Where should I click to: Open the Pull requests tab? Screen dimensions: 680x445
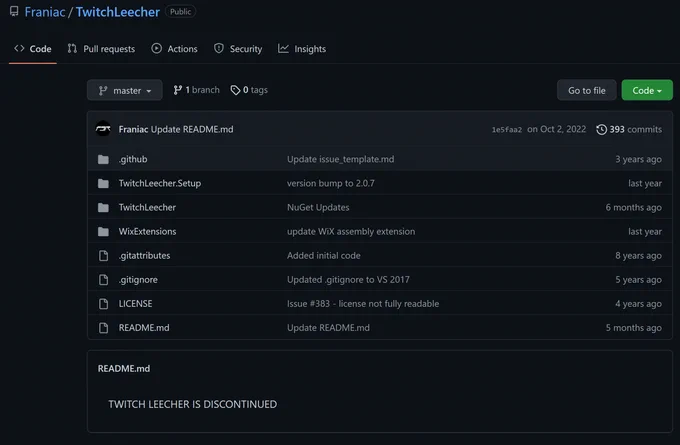101,49
